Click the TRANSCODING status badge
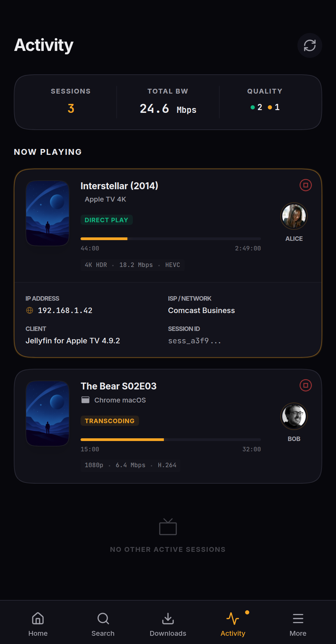Image resolution: width=336 pixels, height=644 pixels. point(110,421)
